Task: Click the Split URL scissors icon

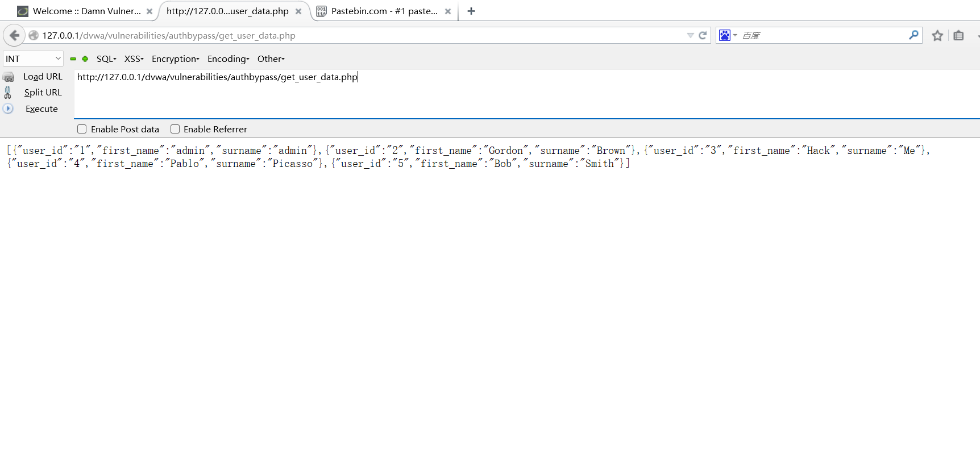Action: 8,93
